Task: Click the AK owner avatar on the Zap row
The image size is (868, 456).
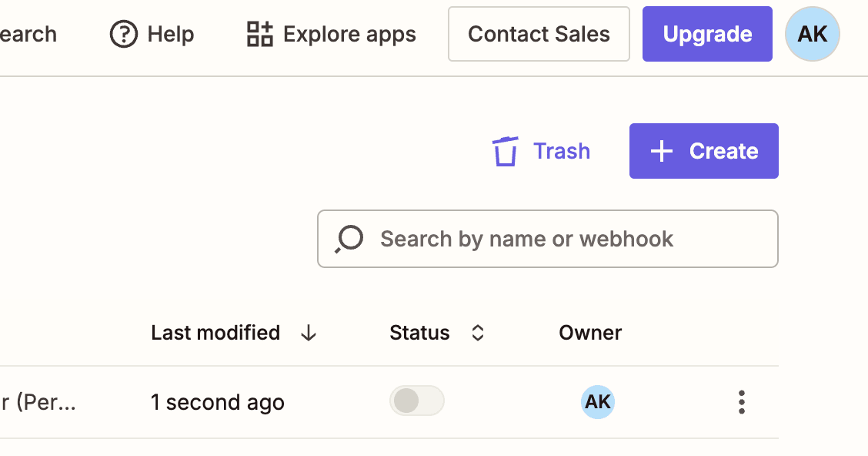Action: (x=598, y=401)
